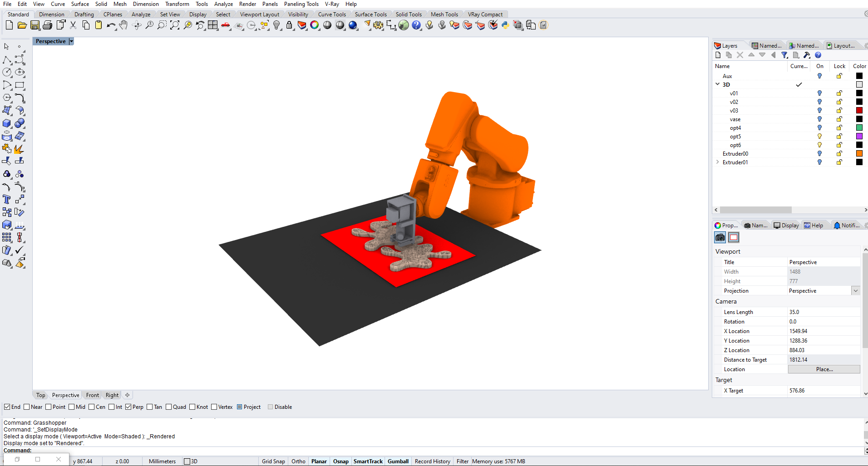Click the four-viewport layout icon
This screenshot has height=466, width=868.
pyautogui.click(x=213, y=25)
